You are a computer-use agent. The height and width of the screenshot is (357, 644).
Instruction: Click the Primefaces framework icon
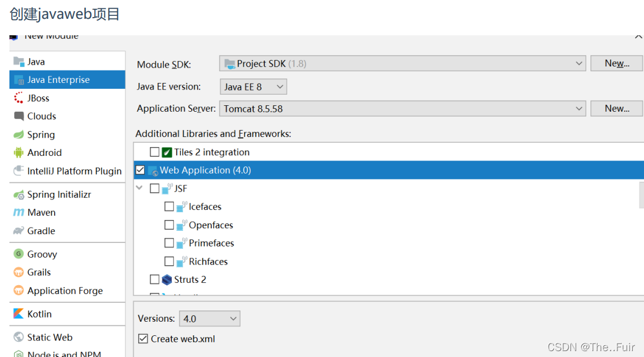click(181, 243)
